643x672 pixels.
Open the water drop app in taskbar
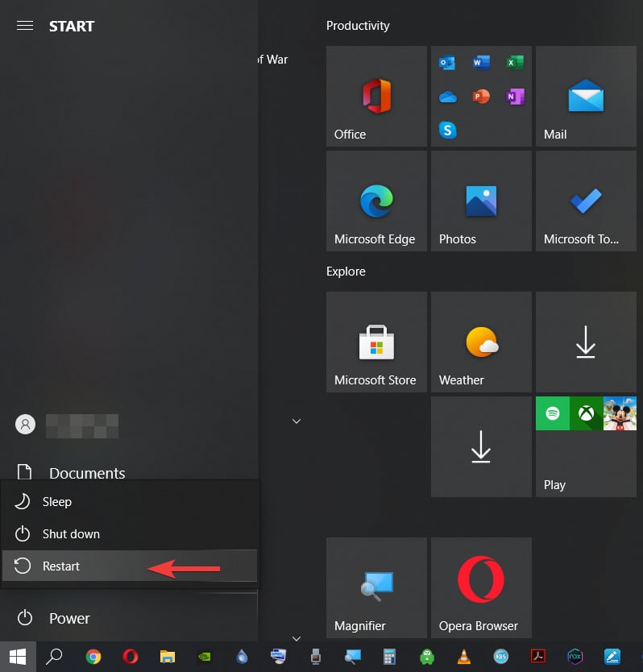pos(242,657)
